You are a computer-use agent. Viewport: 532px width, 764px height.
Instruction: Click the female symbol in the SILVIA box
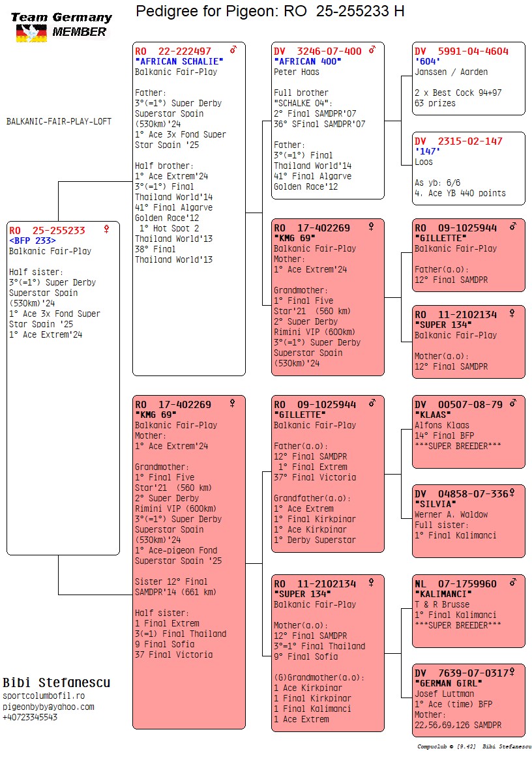(x=512, y=493)
